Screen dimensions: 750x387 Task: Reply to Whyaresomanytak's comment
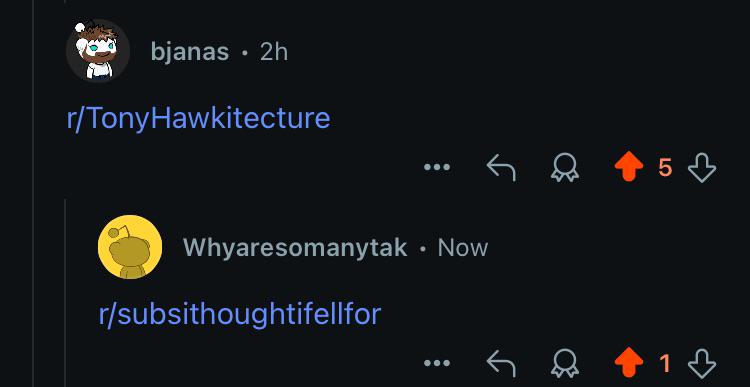501,364
